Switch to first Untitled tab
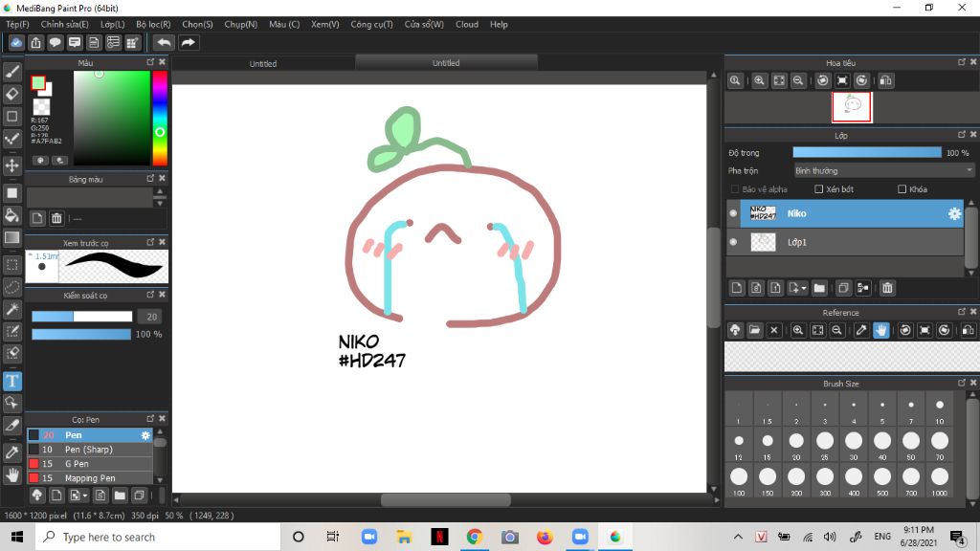This screenshot has width=980, height=551. pos(263,63)
